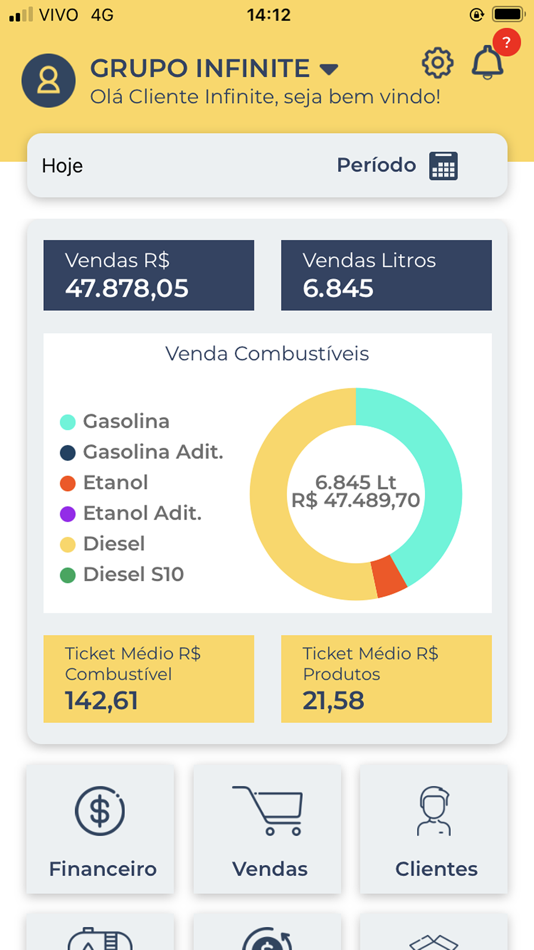Tap the Vendas tile label
534x950 pixels.
(270, 869)
